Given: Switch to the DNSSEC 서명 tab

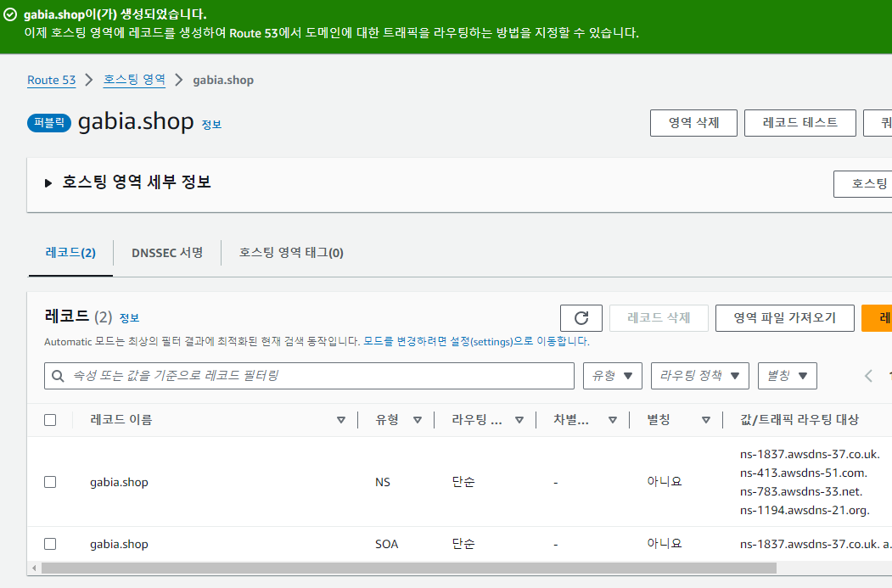Looking at the screenshot, I should (x=167, y=253).
